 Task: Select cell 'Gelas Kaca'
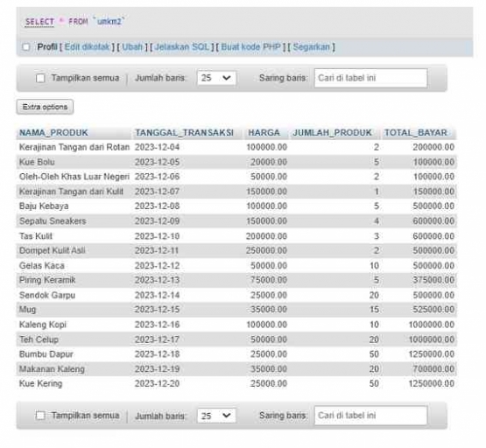click(42, 265)
